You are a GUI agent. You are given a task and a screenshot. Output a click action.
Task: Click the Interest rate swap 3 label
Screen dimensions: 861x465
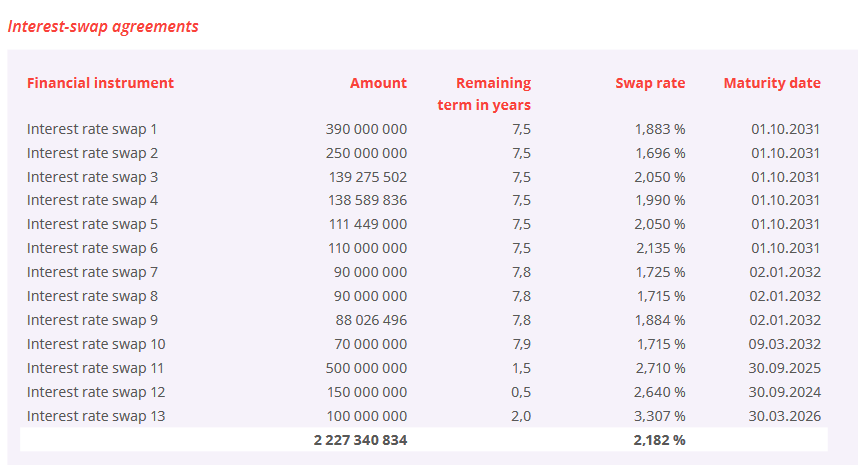coord(92,177)
